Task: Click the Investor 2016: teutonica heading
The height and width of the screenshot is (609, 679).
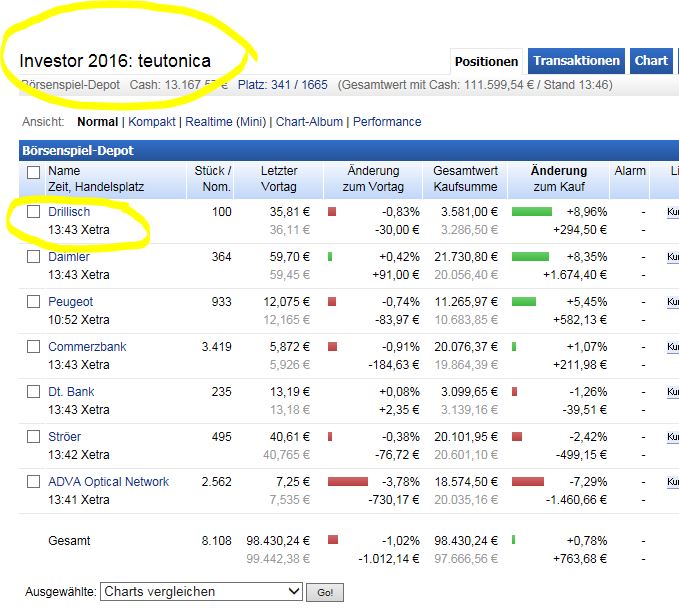Action: [x=115, y=61]
